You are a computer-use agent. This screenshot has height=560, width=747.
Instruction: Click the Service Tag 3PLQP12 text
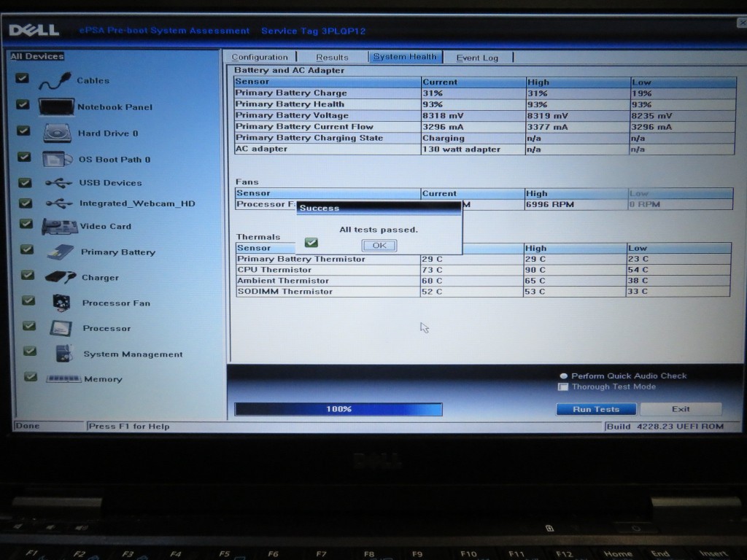pyautogui.click(x=314, y=31)
